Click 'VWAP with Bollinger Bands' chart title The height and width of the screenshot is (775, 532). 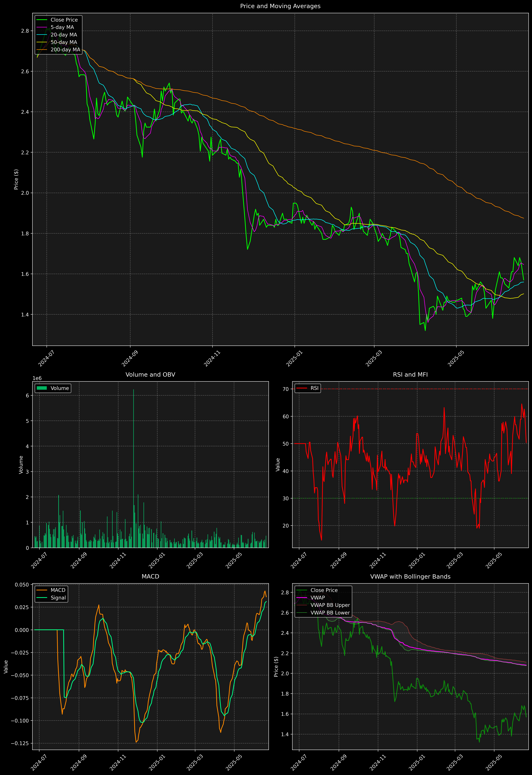[x=410, y=577]
